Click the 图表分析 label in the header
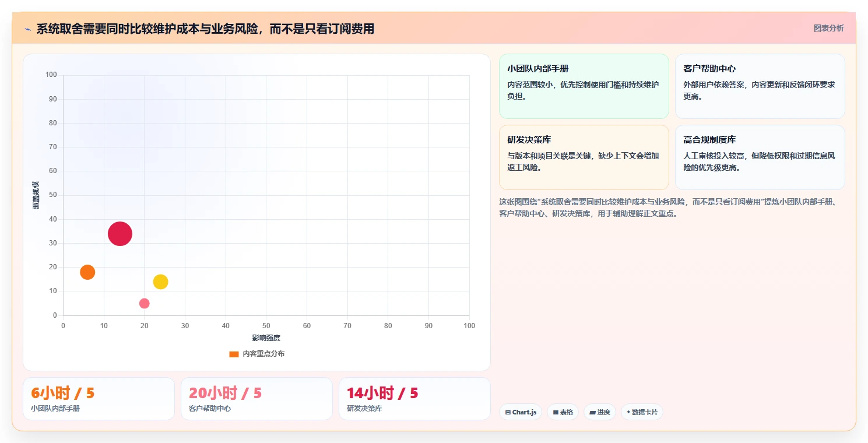The image size is (868, 443). (828, 28)
